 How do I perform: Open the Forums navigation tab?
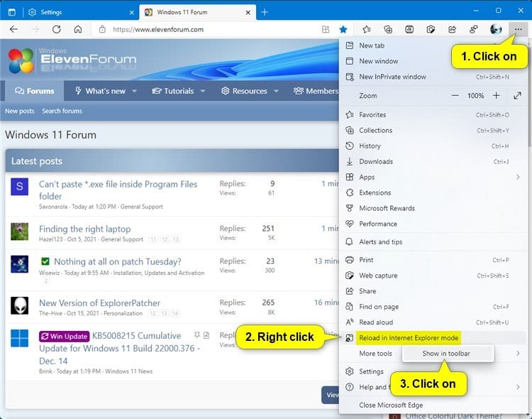coord(34,91)
